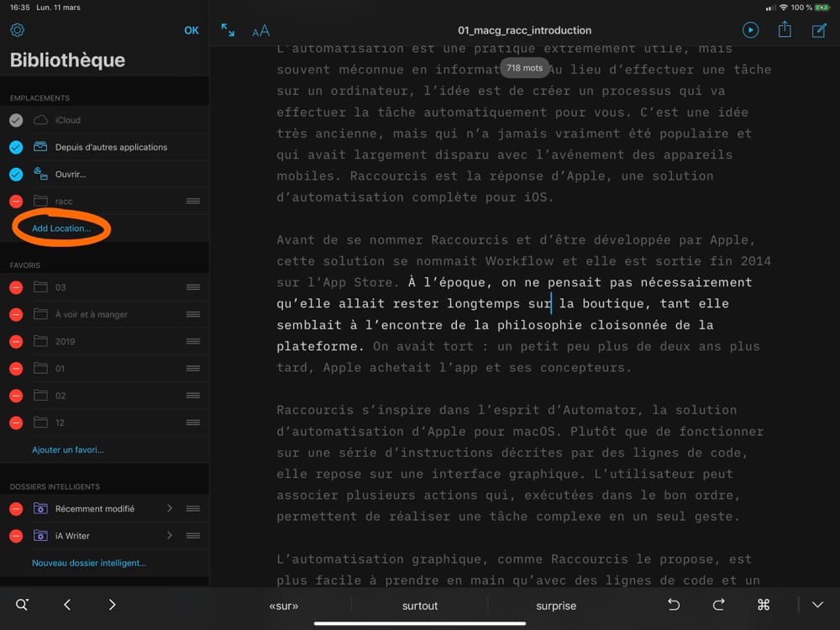This screenshot has width=840, height=630.
Task: Tap reorder handle of folder 12
Action: [193, 423]
